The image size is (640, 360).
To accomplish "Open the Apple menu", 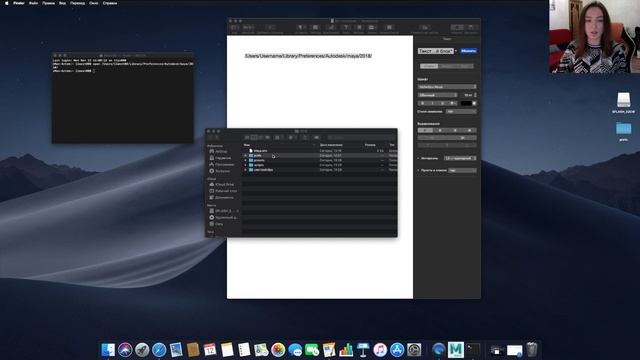I will 7,3.
